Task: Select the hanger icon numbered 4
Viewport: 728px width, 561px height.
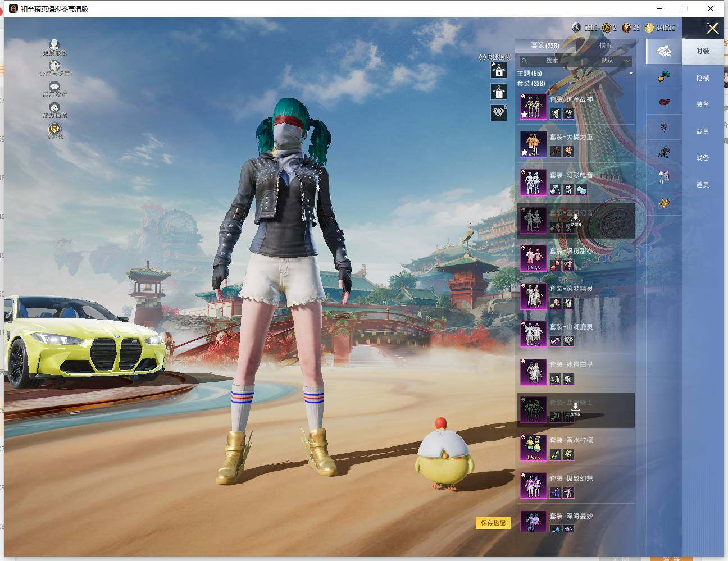Action: [498, 71]
